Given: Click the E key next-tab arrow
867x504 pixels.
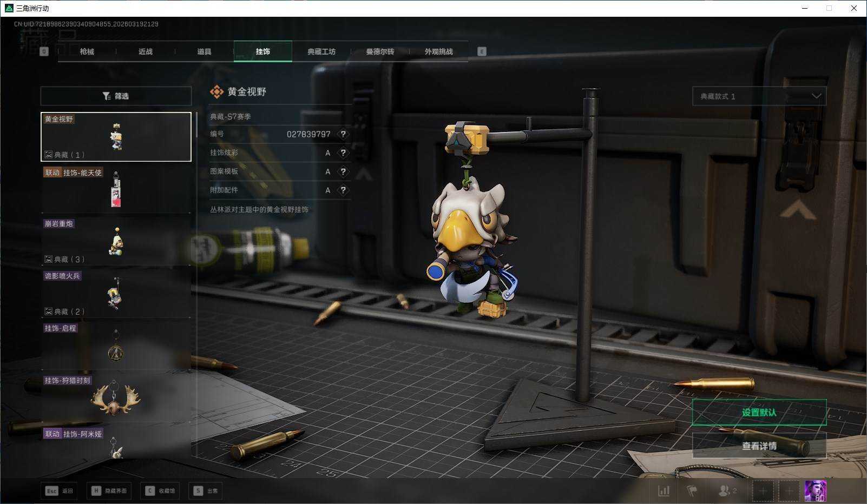Looking at the screenshot, I should pyautogui.click(x=482, y=51).
